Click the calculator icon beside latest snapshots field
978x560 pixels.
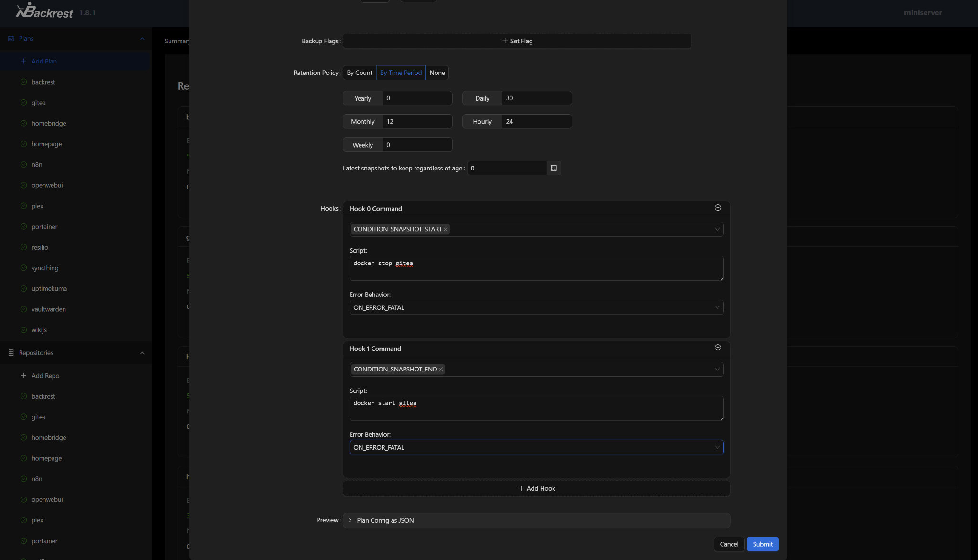(554, 168)
